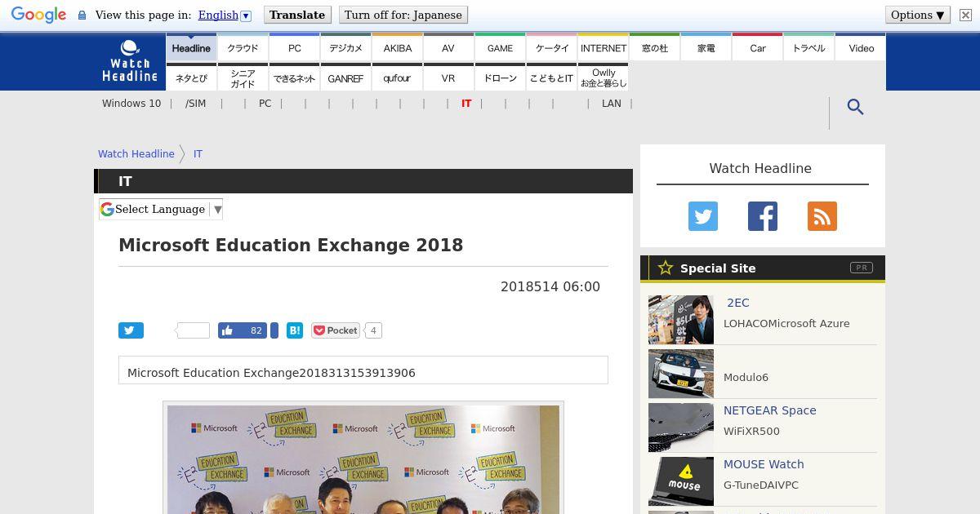Open the Options dropdown menu
Image resolution: width=980 pixels, height=514 pixels.
click(x=918, y=15)
